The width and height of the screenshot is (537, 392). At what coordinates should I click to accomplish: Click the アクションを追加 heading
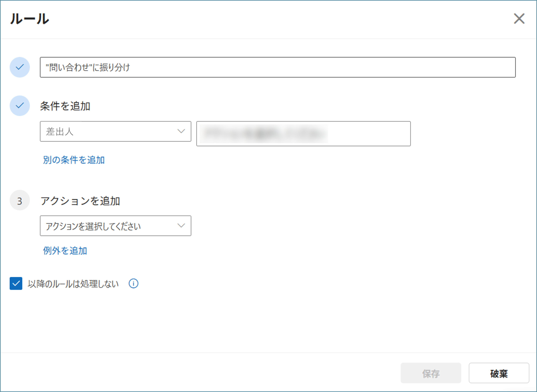point(80,201)
